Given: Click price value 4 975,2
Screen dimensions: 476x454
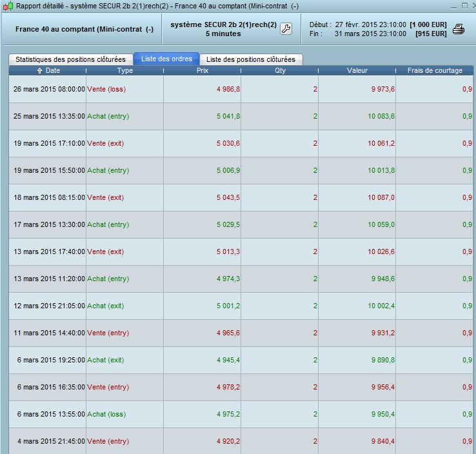Looking at the screenshot, I should [x=228, y=414].
